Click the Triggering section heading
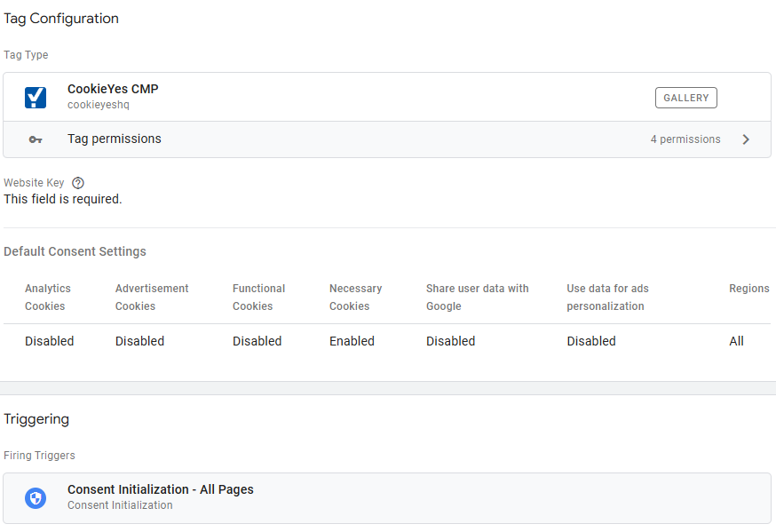 (x=36, y=419)
